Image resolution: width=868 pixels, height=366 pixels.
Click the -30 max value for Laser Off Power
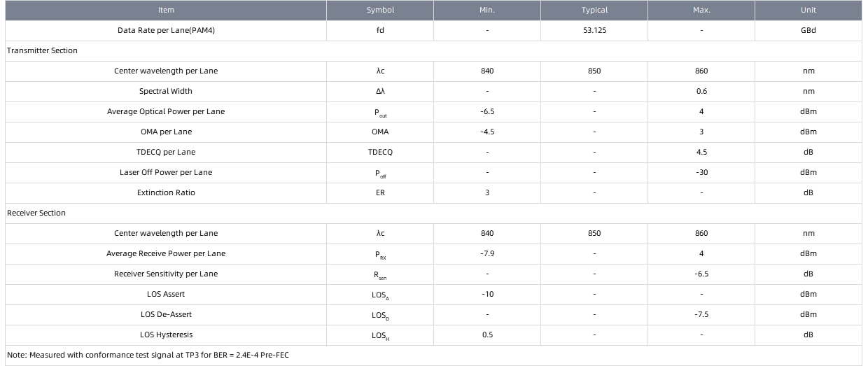click(x=701, y=173)
